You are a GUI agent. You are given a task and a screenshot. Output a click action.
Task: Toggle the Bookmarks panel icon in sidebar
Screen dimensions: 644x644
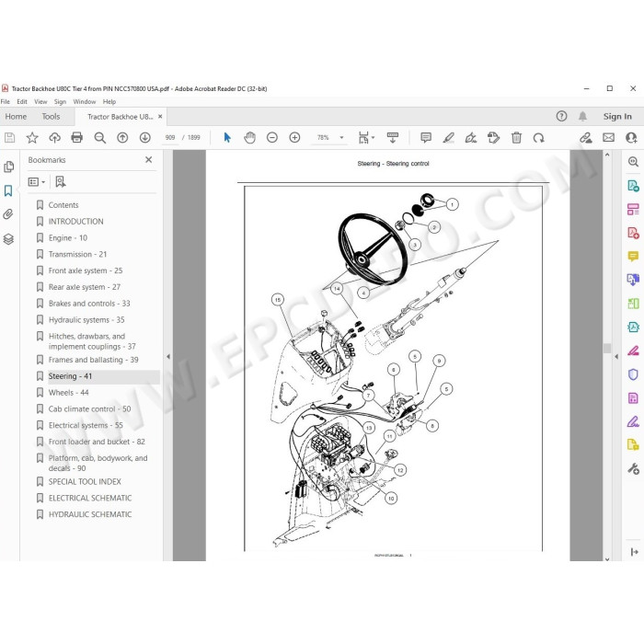coord(8,190)
